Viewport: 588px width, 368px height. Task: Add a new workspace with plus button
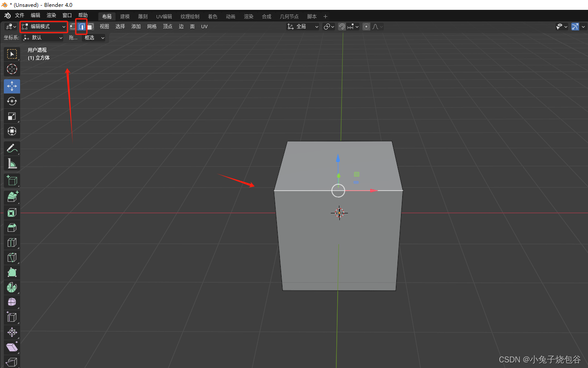click(x=325, y=17)
